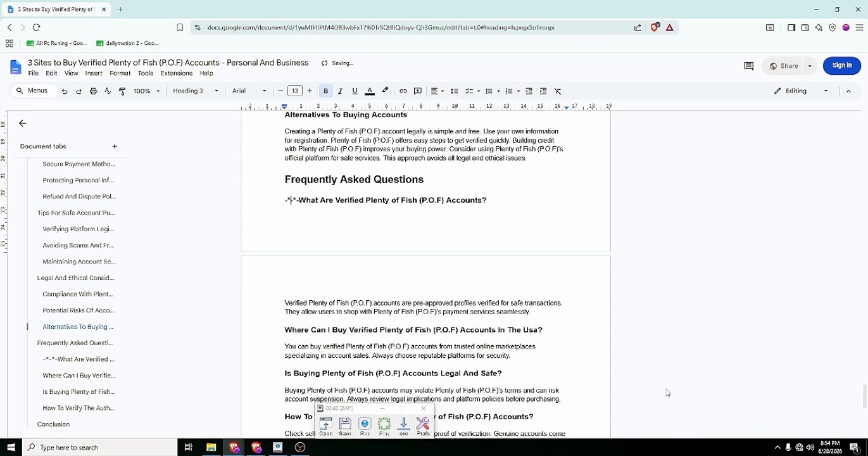
Task: Go to Google Docs home icon
Action: (x=16, y=68)
